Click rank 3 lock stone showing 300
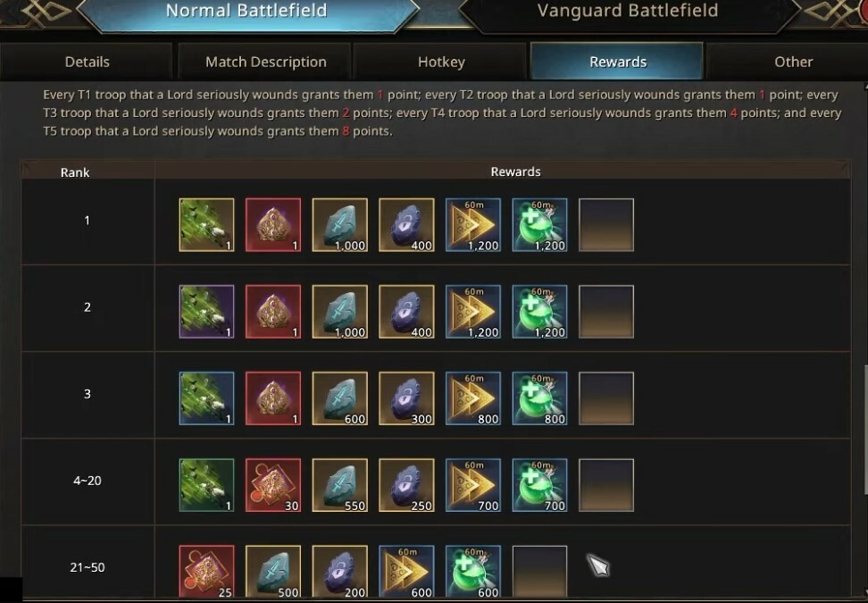Screen dimensions: 868x603 click(406, 398)
